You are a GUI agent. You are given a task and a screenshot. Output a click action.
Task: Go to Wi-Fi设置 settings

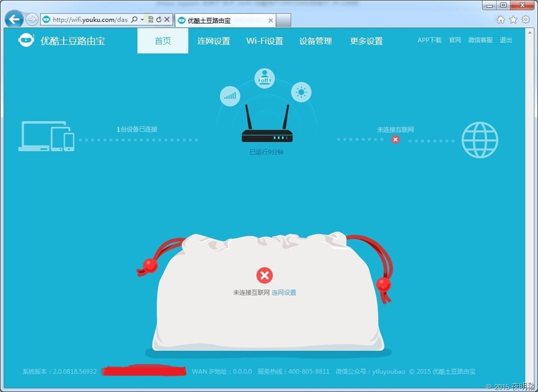pos(265,41)
